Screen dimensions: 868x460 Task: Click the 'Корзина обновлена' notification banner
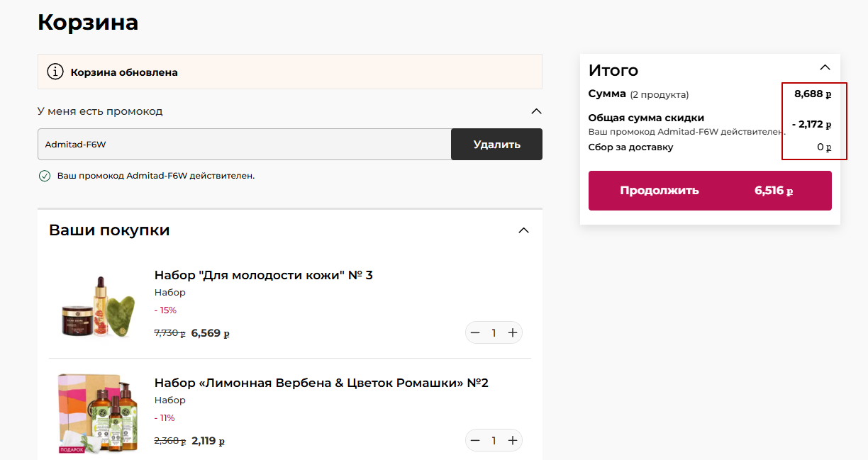[x=289, y=72]
